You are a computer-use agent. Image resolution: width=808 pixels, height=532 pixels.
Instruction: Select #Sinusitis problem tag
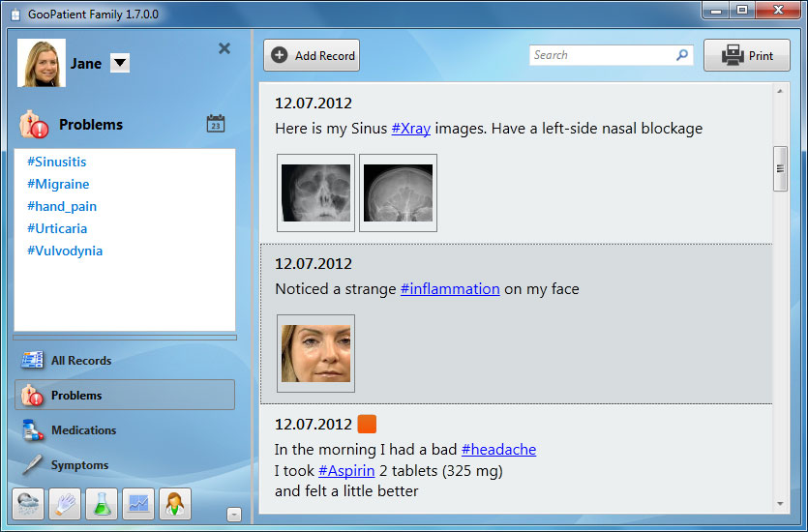[x=57, y=162]
